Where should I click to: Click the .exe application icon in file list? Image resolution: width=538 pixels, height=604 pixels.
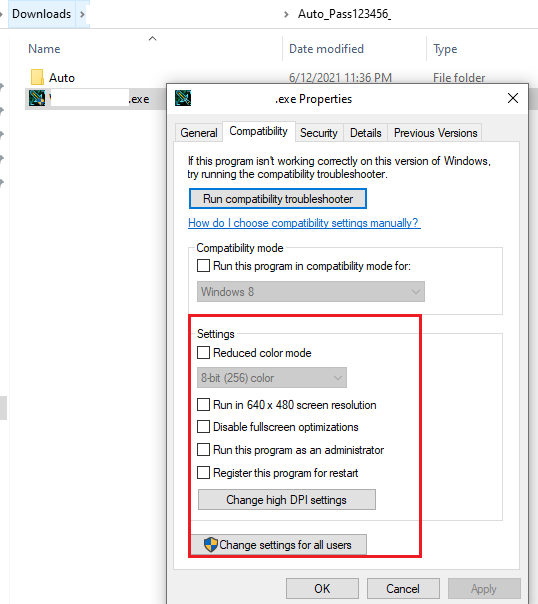(x=37, y=99)
